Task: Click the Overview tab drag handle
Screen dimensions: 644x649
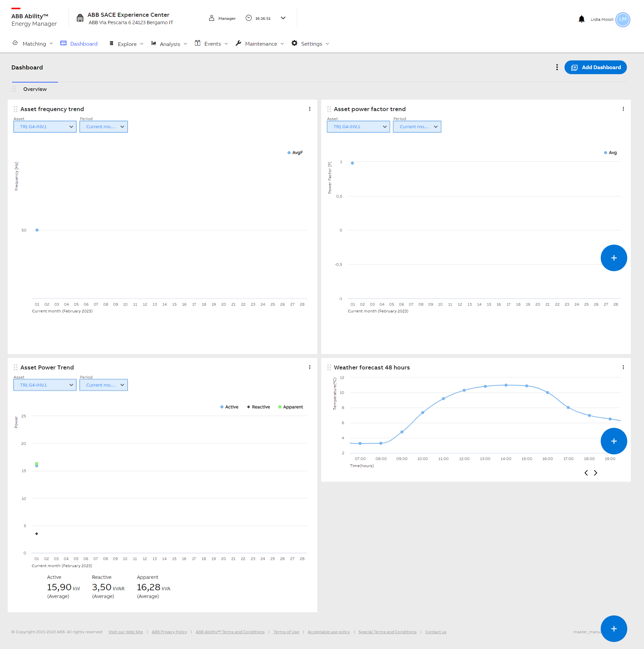Action: click(14, 89)
